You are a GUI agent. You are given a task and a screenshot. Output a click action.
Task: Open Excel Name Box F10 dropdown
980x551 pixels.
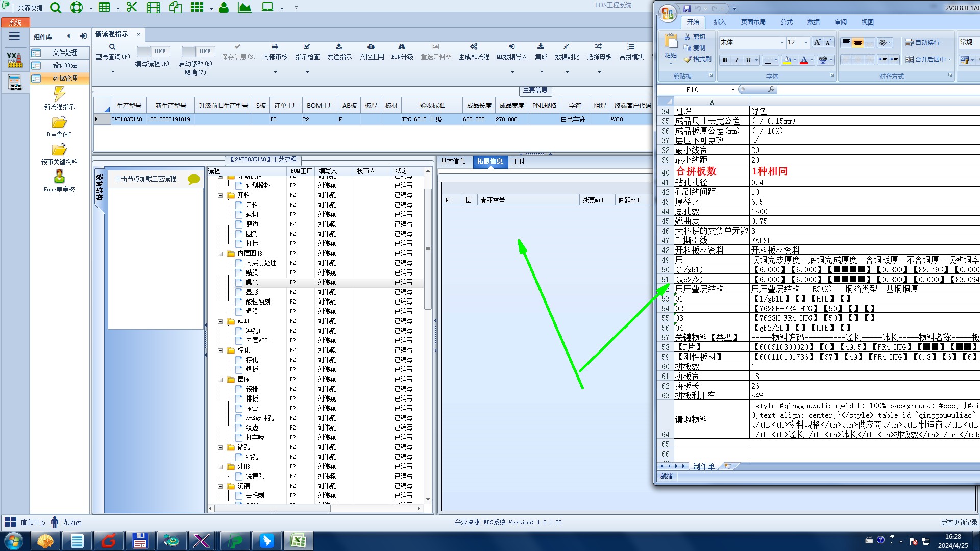coord(733,90)
